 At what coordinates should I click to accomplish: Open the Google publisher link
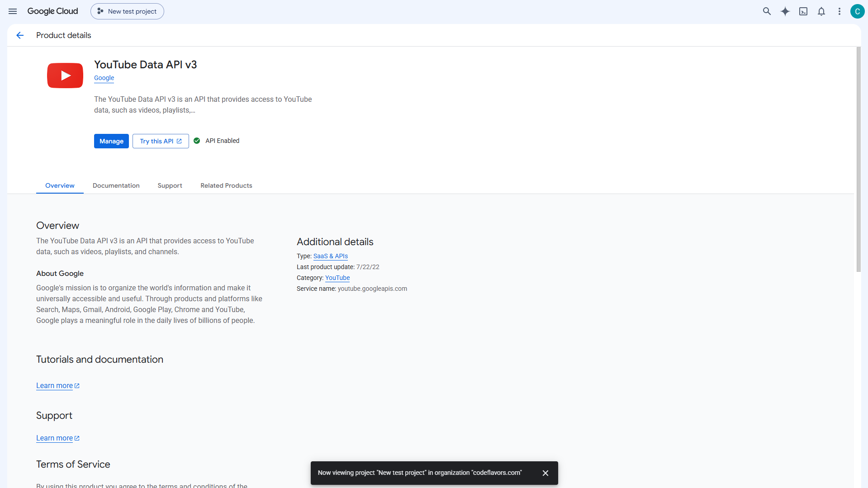[x=104, y=78]
